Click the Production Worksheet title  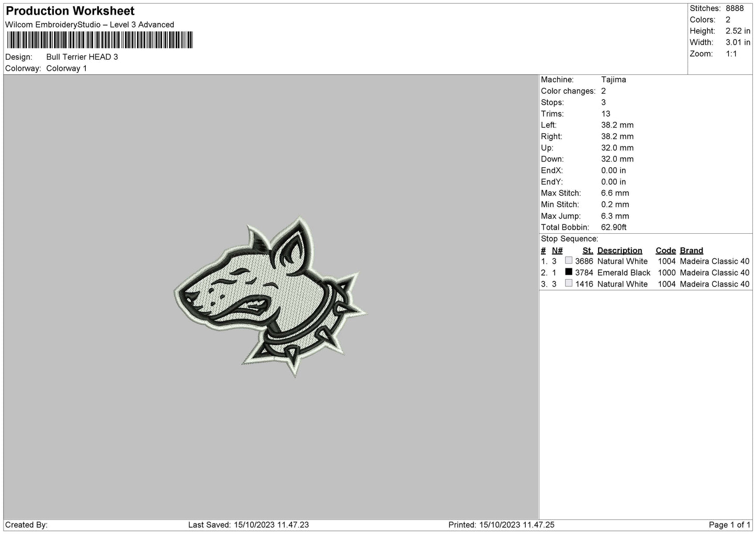point(70,11)
